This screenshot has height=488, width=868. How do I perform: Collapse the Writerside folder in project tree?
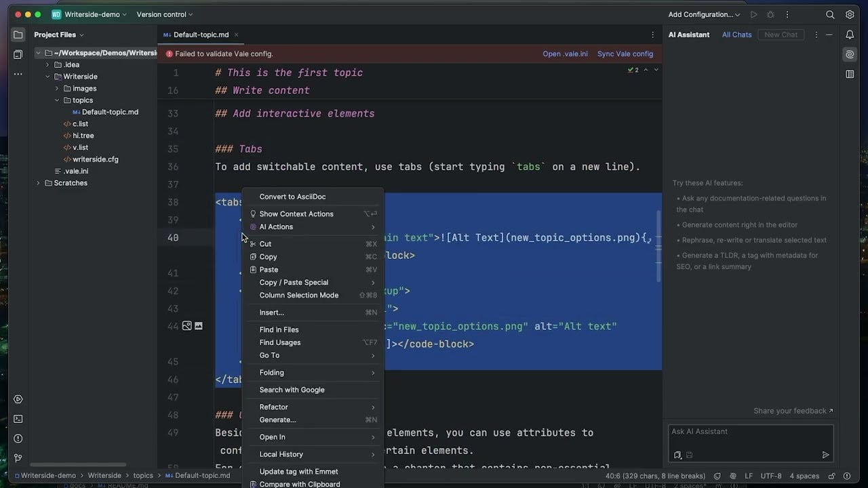pos(48,77)
